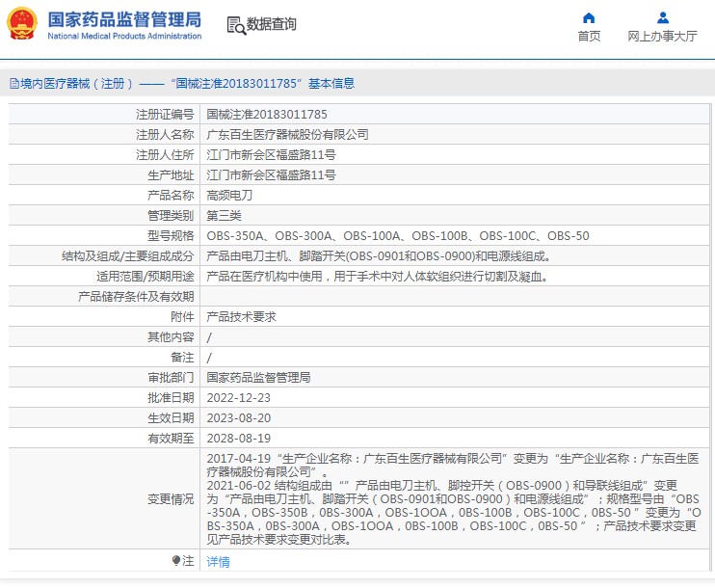Select 产品技术要求 attachment text
Image resolution: width=715 pixels, height=588 pixels.
[x=241, y=316]
